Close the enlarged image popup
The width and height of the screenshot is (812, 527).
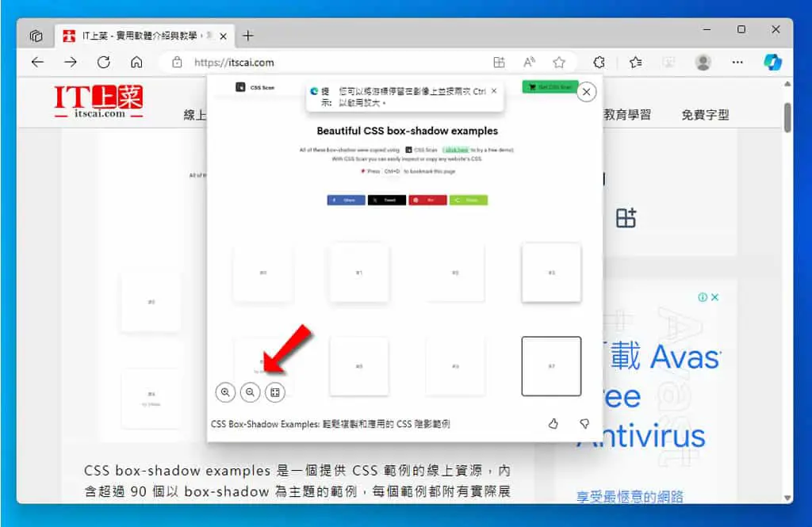[x=586, y=92]
